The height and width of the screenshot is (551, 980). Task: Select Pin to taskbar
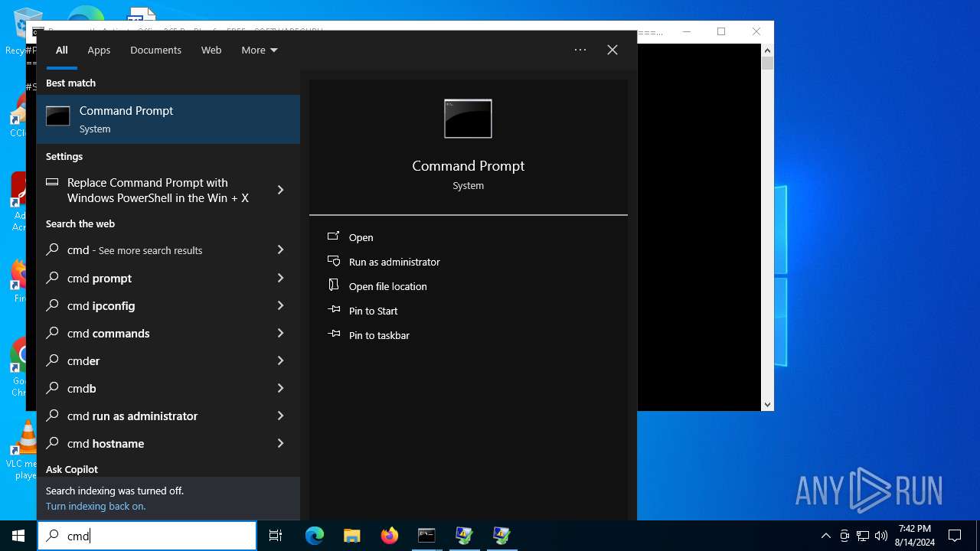[x=379, y=335]
